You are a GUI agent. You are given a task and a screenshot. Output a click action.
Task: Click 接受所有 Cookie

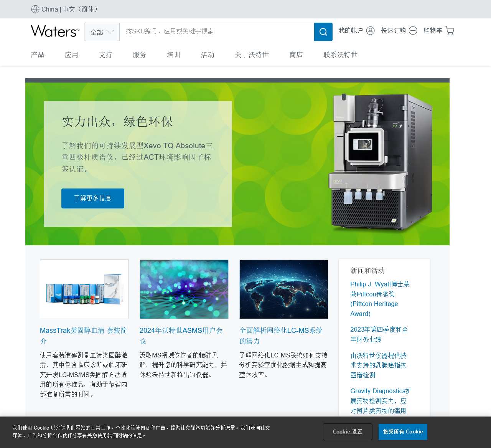(402, 431)
